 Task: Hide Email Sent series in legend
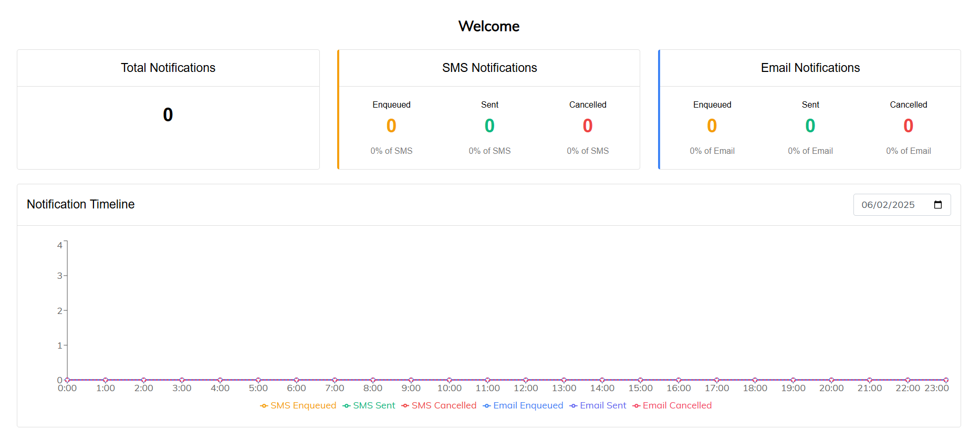pos(598,405)
